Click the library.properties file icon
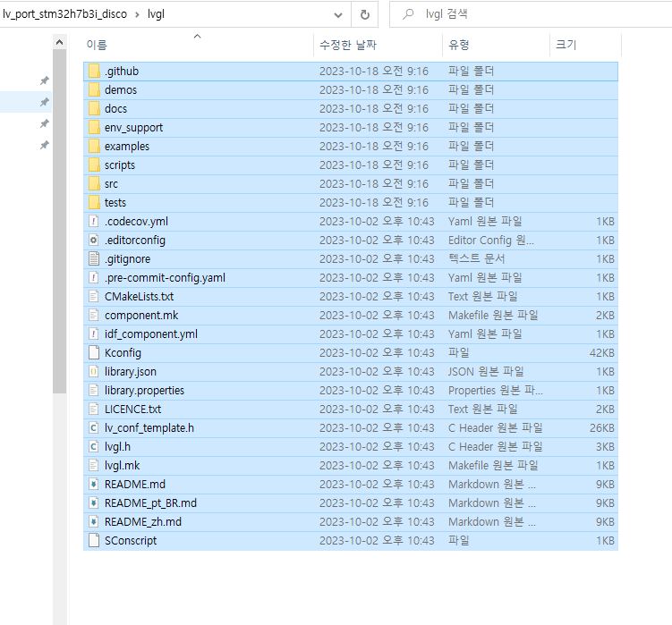This screenshot has height=625, width=672. [x=94, y=390]
